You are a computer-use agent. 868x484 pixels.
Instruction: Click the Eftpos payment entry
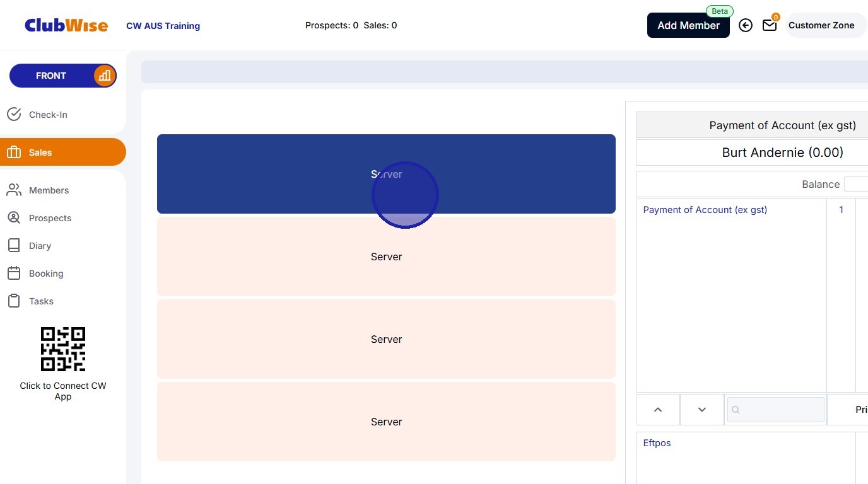(657, 443)
